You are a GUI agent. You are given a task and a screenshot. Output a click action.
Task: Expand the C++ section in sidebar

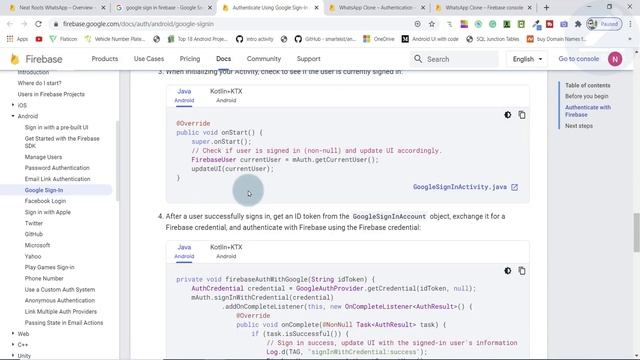pyautogui.click(x=13, y=345)
